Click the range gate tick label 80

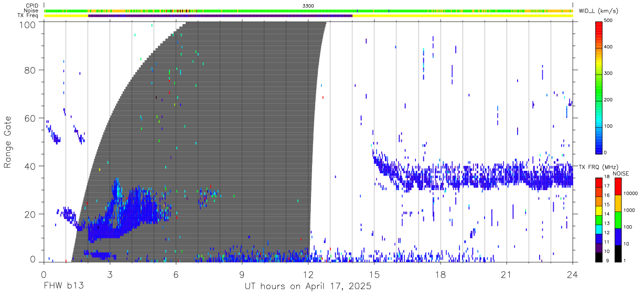tap(30, 70)
